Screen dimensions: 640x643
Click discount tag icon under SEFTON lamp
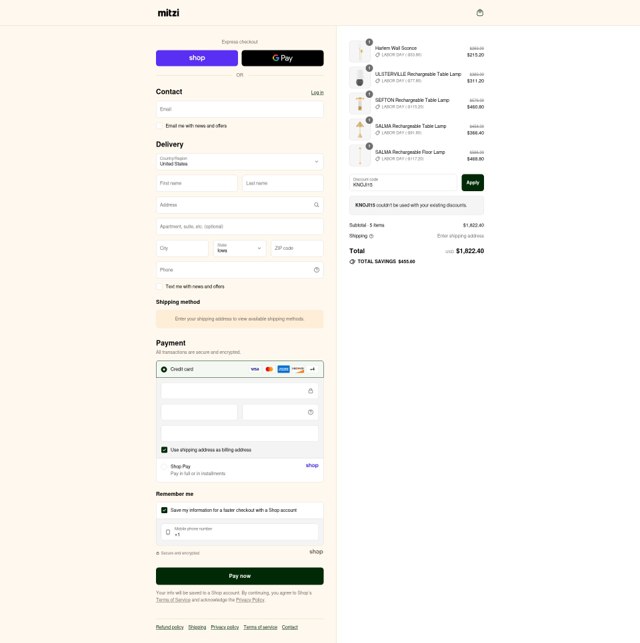(x=378, y=107)
